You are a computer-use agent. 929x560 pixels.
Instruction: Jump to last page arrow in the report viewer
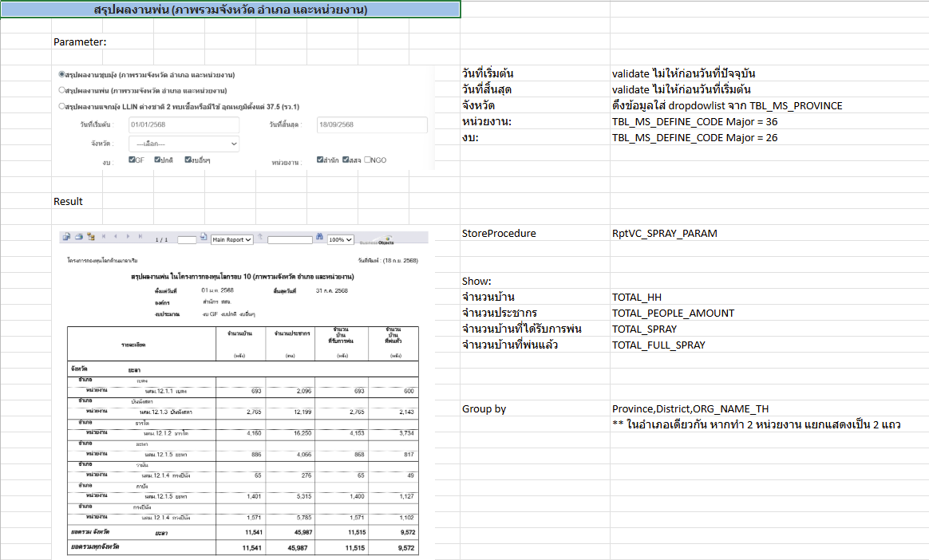[x=140, y=237]
